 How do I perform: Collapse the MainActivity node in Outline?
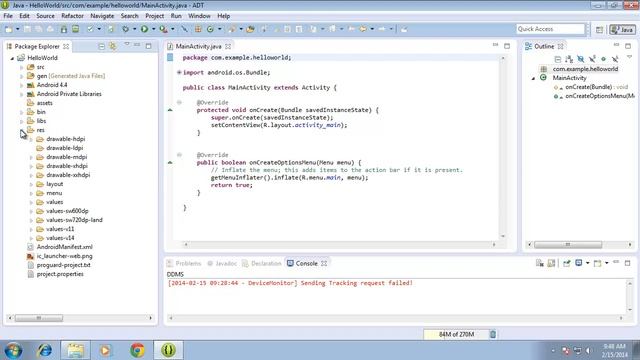point(533,78)
